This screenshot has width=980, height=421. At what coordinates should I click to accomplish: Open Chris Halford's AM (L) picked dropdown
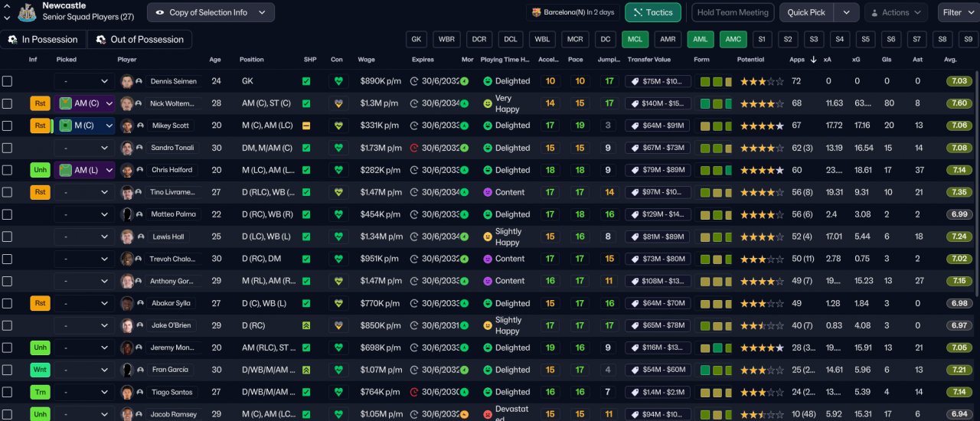coord(84,170)
